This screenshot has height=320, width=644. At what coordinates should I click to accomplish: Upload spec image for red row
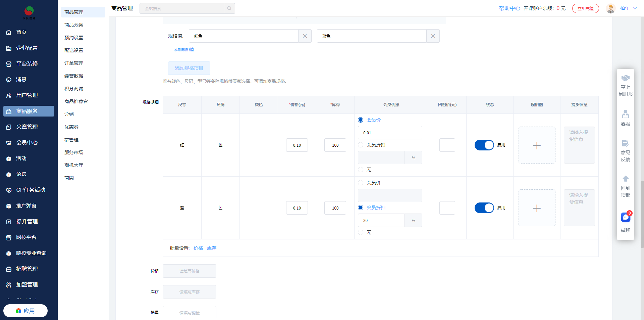[x=537, y=145]
